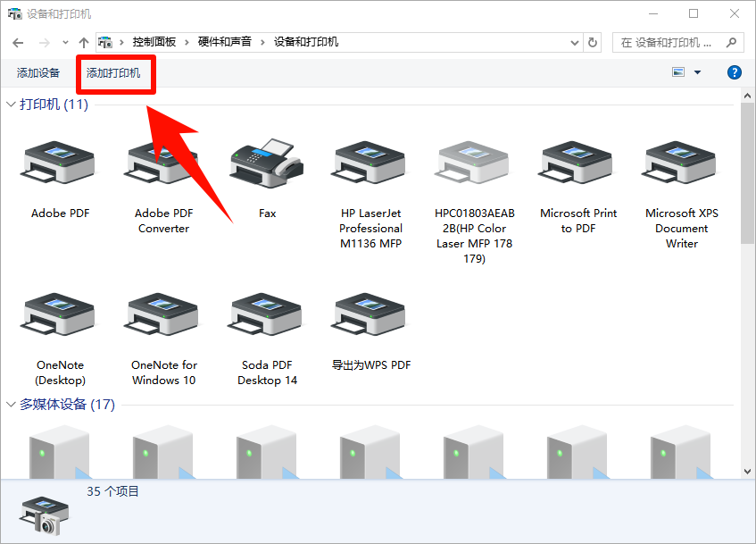Click the search magnifier icon
The height and width of the screenshot is (544, 756).
tap(731, 43)
